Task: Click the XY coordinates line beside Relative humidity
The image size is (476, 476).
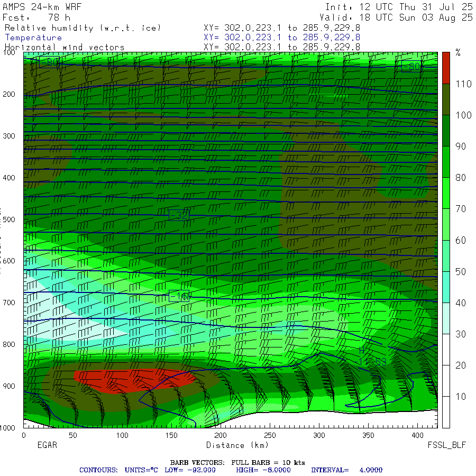Action: (x=282, y=28)
